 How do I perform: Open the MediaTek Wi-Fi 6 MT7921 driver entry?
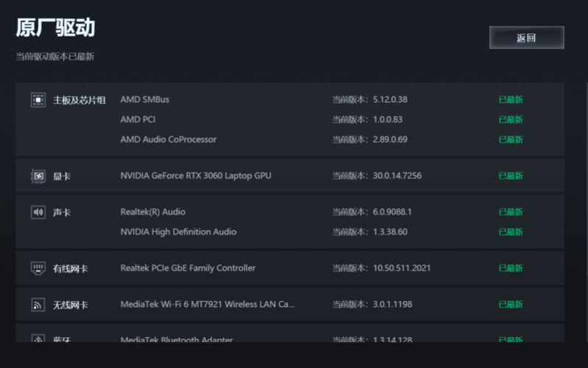tap(207, 304)
